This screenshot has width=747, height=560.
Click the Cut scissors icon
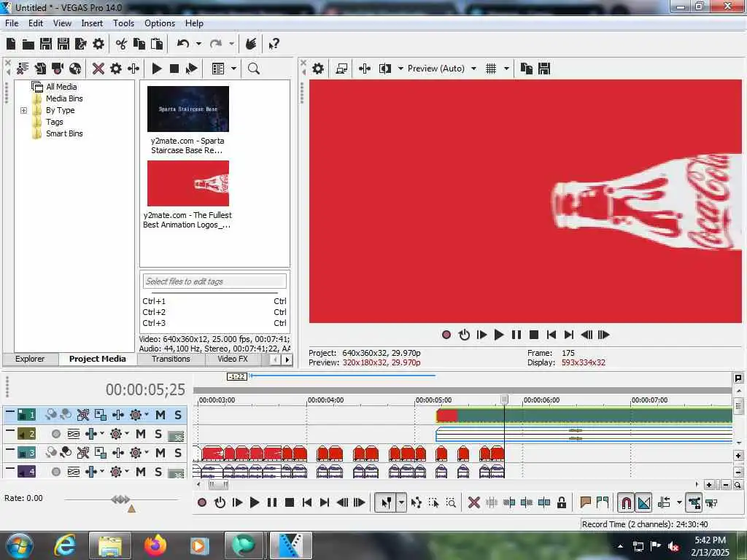click(x=122, y=44)
